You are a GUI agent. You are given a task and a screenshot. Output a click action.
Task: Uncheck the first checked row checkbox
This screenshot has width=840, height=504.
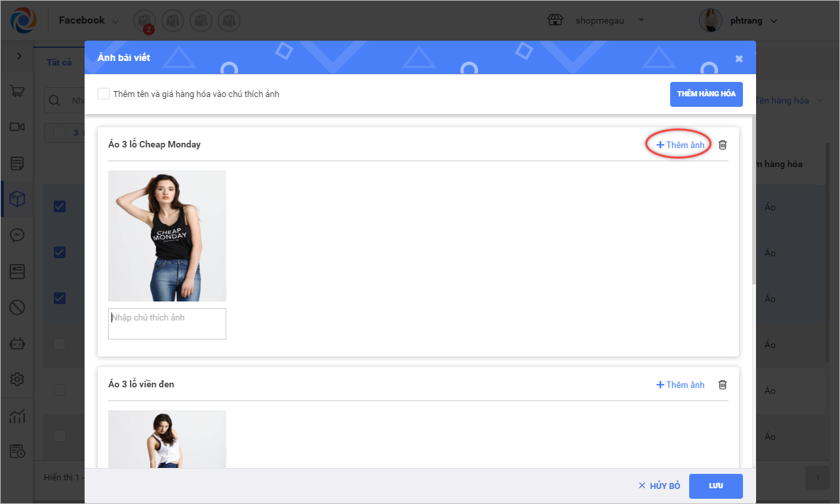click(x=60, y=207)
